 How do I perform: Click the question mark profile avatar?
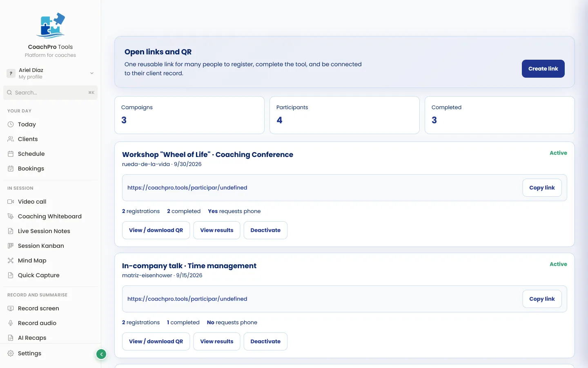[x=11, y=73]
